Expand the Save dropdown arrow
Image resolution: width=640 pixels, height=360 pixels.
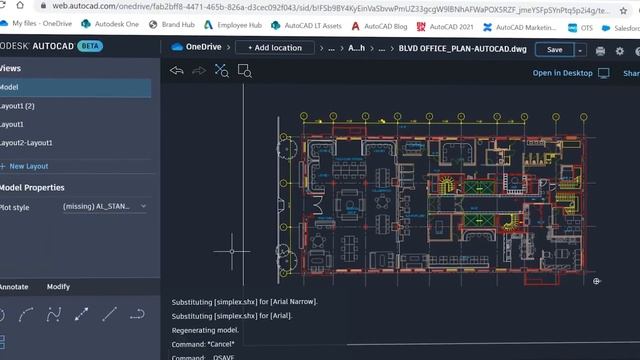[x=580, y=50]
